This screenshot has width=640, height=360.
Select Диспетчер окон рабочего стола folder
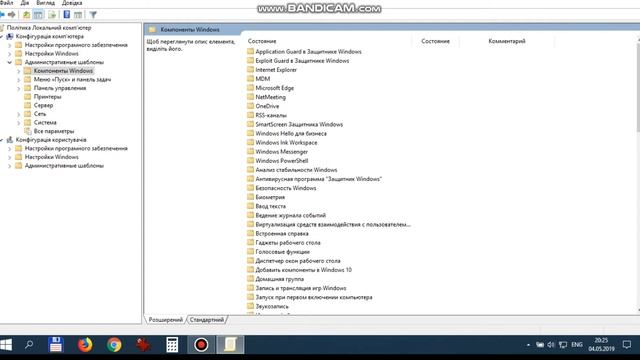pyautogui.click(x=298, y=261)
